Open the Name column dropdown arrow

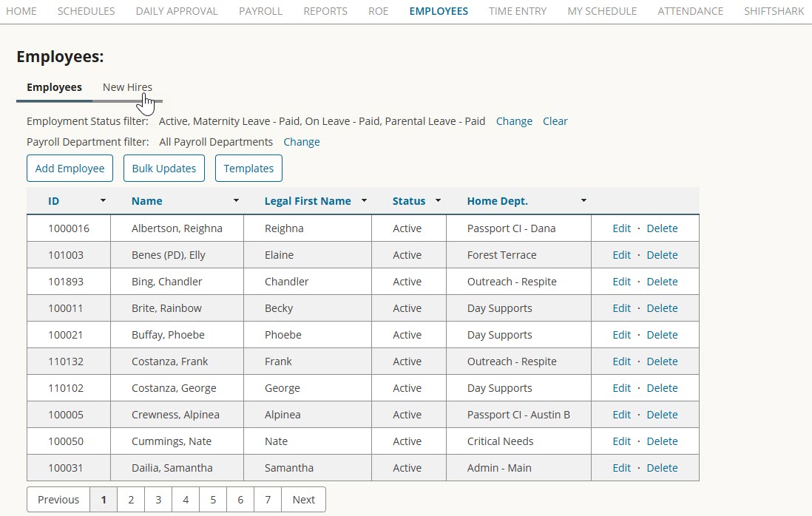(236, 200)
